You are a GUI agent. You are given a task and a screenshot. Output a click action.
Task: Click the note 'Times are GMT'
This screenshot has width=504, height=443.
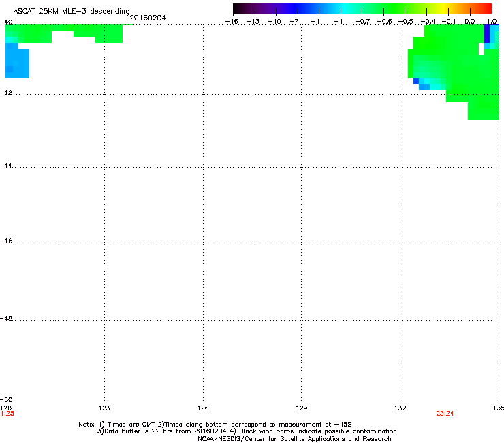pos(131,425)
